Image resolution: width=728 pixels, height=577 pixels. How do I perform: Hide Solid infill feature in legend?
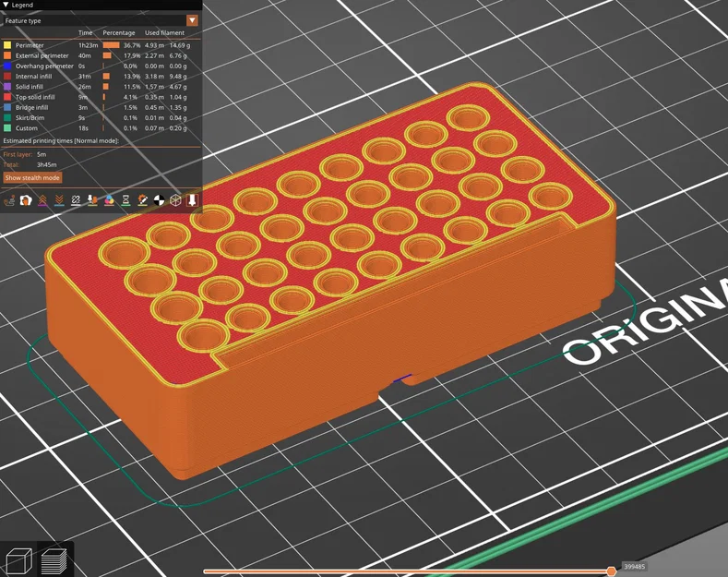(97, 87)
